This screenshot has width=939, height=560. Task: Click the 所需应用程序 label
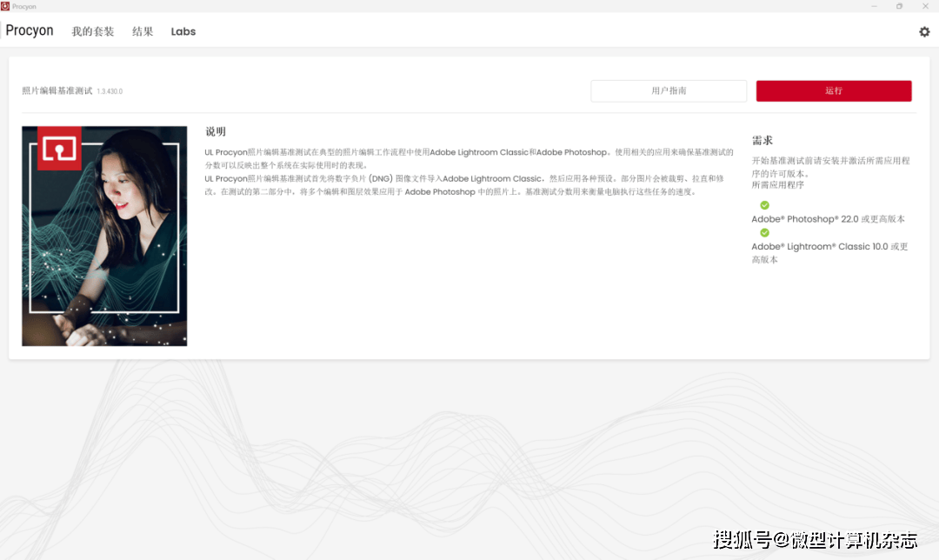[778, 185]
